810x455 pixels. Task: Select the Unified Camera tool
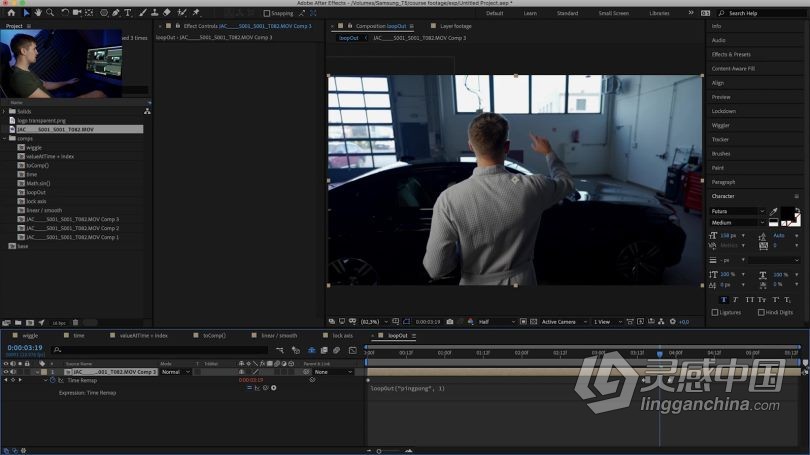tap(77, 12)
